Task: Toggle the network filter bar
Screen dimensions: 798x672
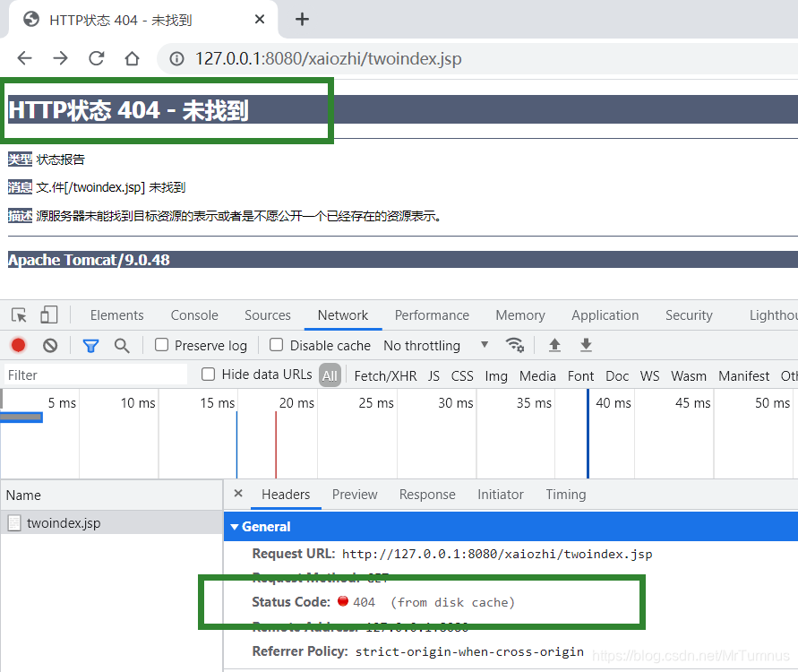Action: coord(90,346)
